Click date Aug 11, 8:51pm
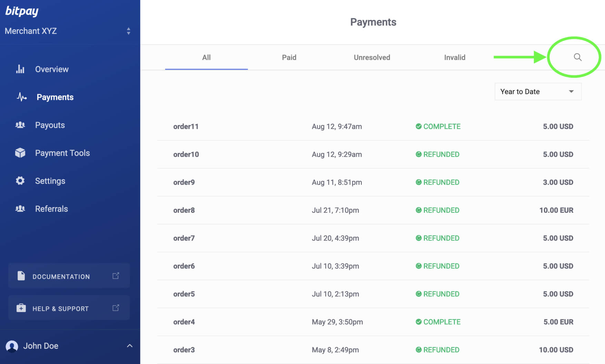The width and height of the screenshot is (605, 364). [x=337, y=182]
